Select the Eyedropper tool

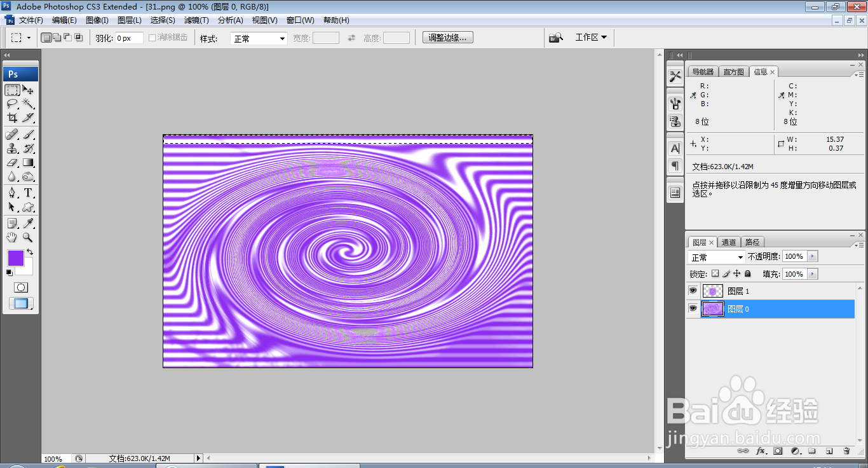[x=29, y=224]
